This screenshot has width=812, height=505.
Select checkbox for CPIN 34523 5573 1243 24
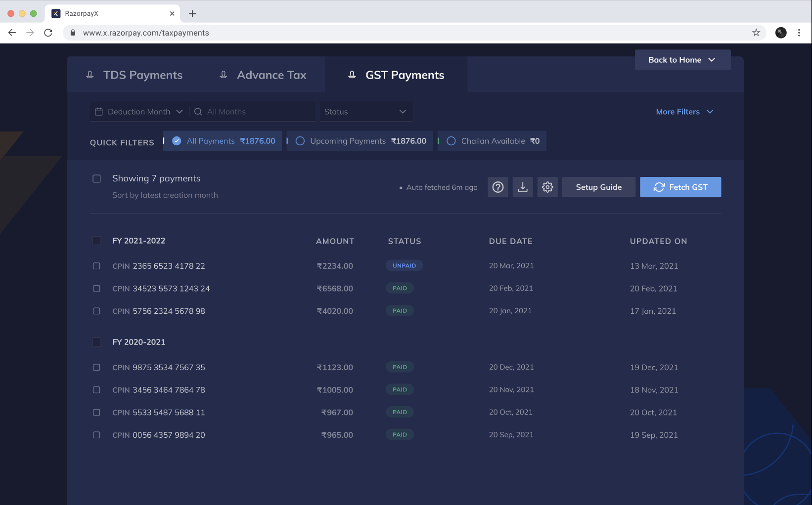coord(96,289)
